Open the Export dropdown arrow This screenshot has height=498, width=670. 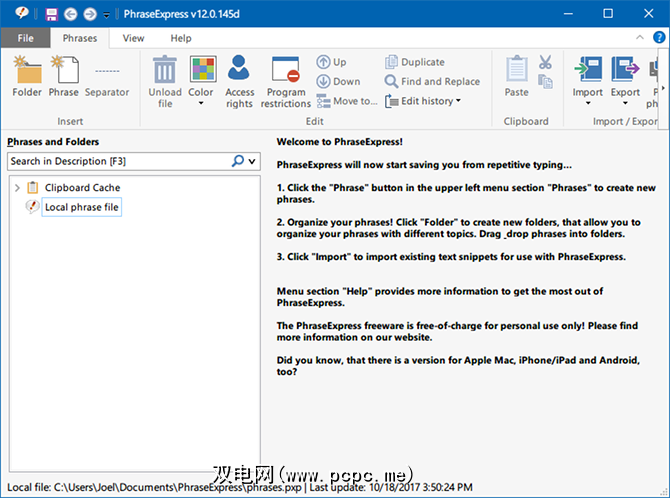(x=625, y=103)
